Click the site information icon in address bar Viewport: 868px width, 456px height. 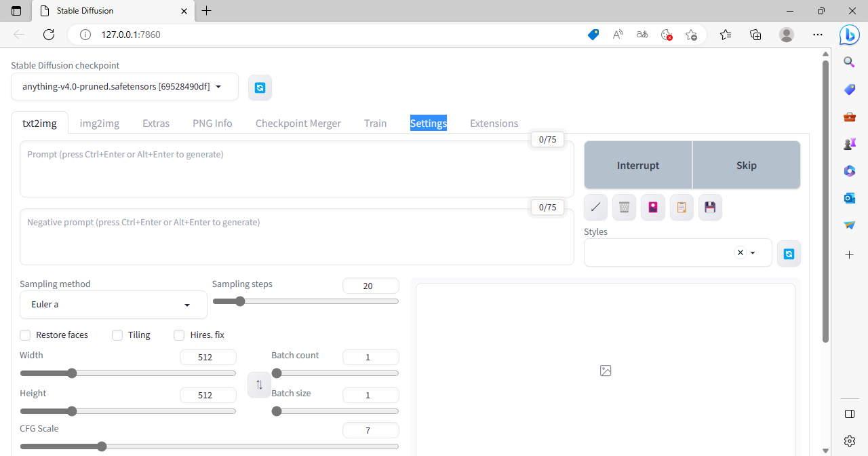(x=85, y=35)
